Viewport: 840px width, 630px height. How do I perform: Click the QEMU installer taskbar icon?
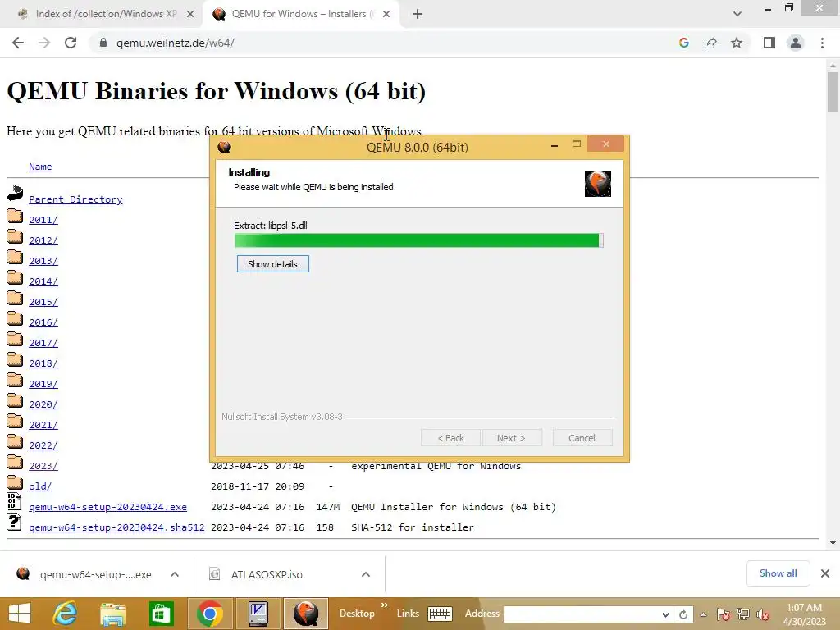(x=306, y=614)
